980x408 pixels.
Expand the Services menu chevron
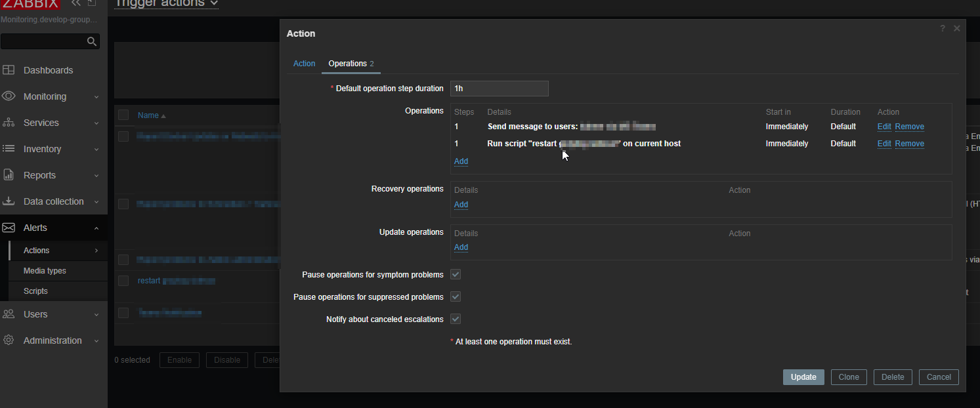click(x=96, y=123)
